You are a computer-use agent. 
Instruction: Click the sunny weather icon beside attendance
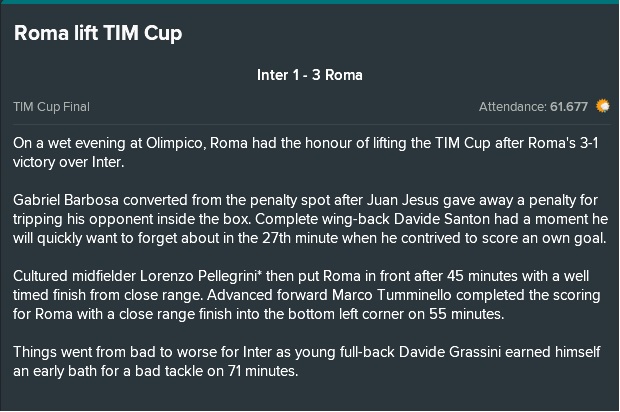click(x=603, y=106)
